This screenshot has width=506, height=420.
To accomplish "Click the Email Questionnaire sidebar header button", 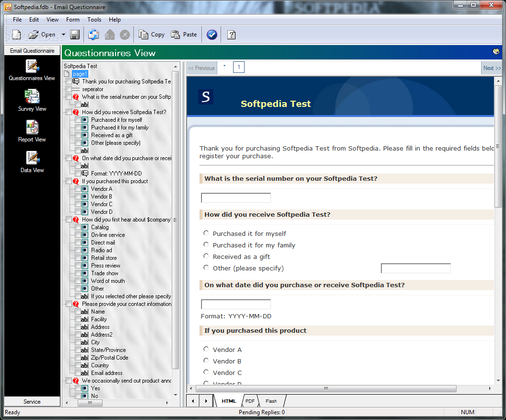I will pos(32,51).
